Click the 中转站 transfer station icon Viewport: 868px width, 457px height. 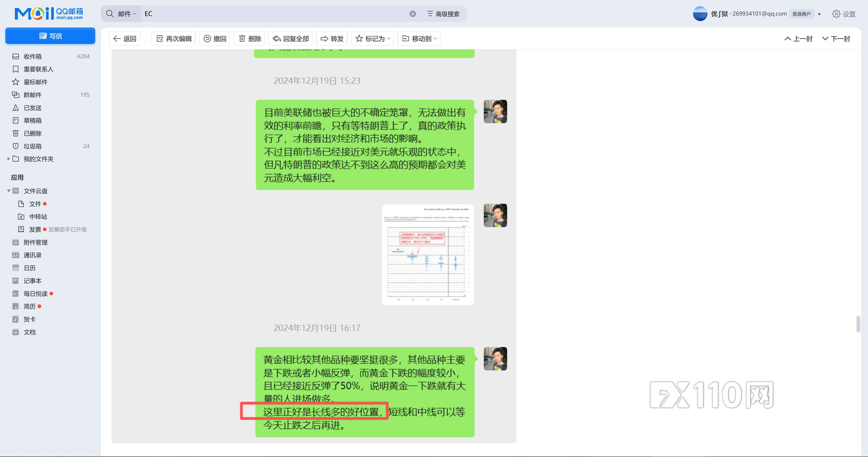(21, 216)
